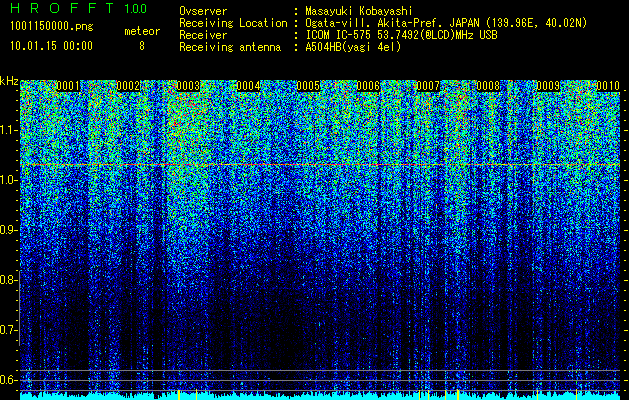Click time marker 0010

[x=608, y=86]
